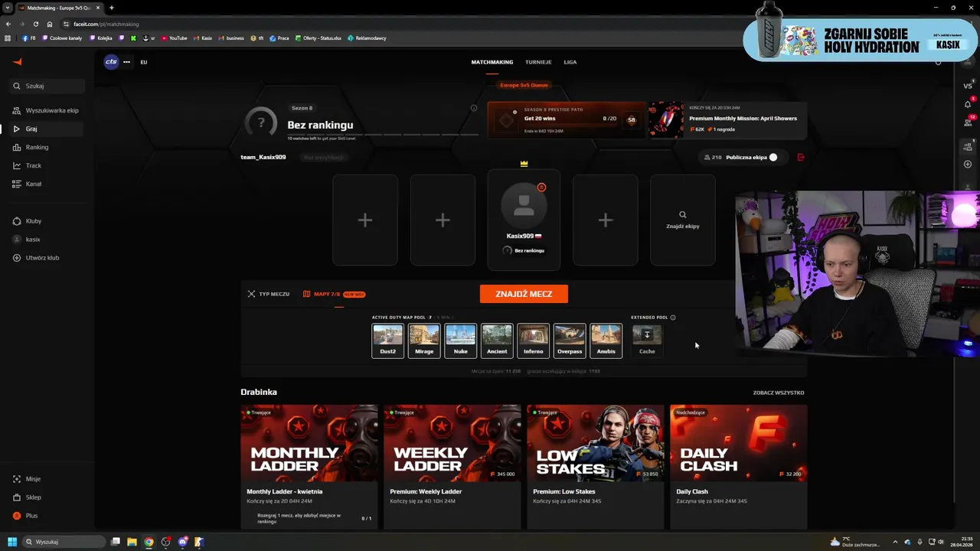
Task: Toggle the Nuke map
Action: [x=460, y=341]
